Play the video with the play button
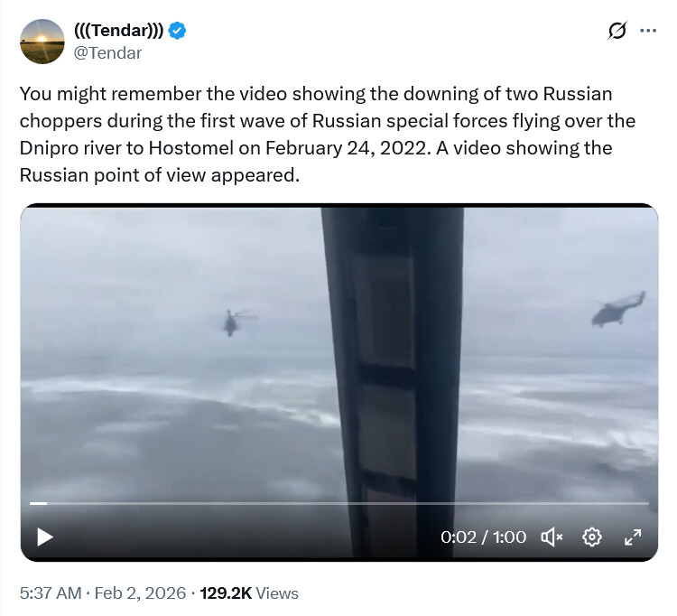Viewport: 677px width, 616px height. pyautogui.click(x=44, y=537)
